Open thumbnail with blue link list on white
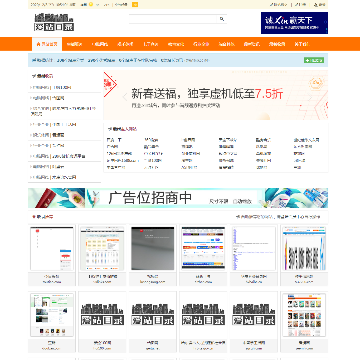The height and width of the screenshot is (360, 360). coord(254,248)
